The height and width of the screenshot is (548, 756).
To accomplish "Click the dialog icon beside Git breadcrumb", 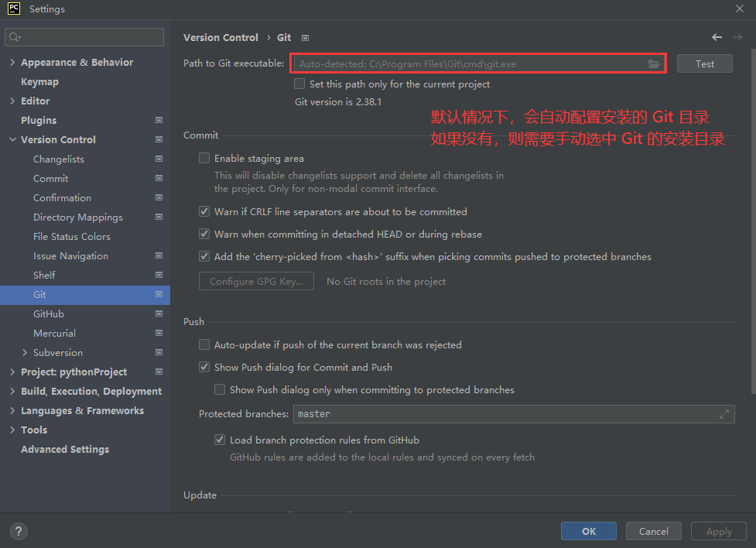I will click(304, 37).
